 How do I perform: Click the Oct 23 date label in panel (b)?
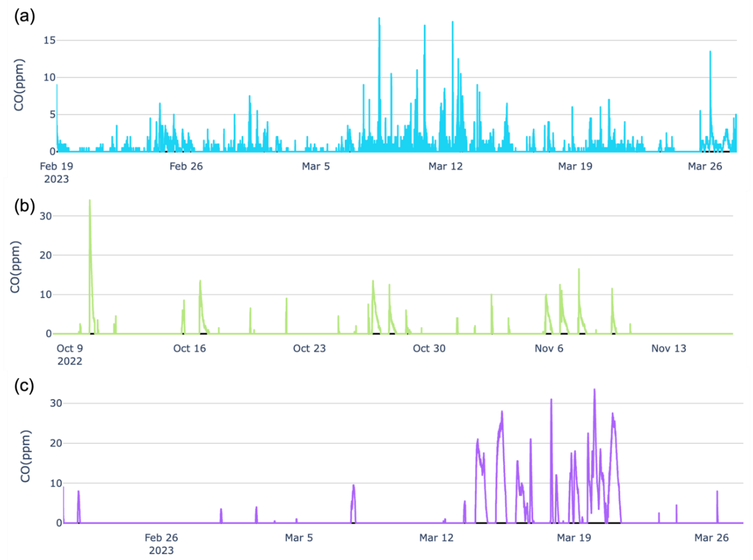(x=309, y=348)
